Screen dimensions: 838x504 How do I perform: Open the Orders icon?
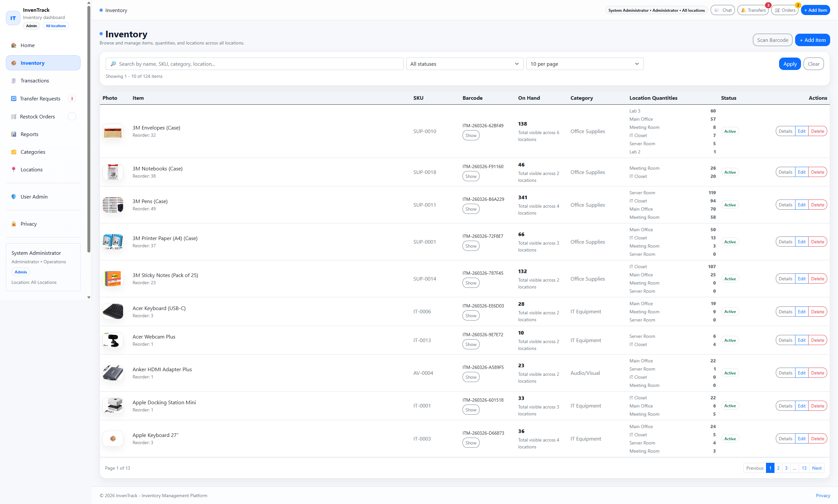point(777,10)
